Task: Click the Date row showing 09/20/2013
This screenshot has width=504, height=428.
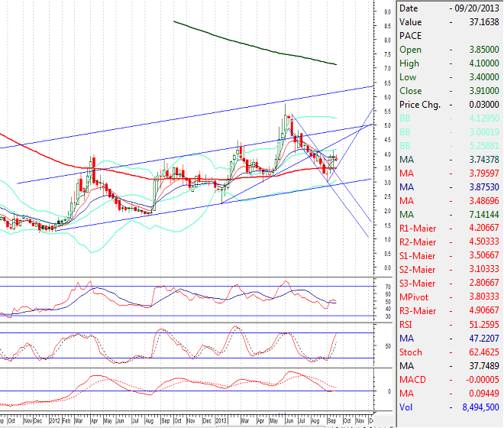Action: (x=449, y=8)
